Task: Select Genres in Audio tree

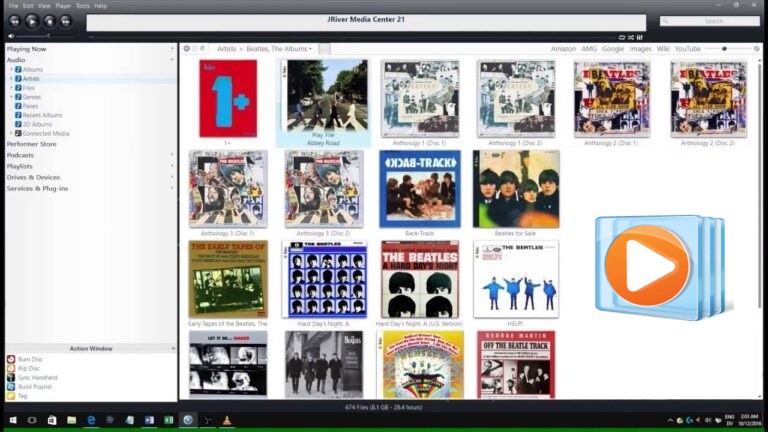Action: [32, 97]
